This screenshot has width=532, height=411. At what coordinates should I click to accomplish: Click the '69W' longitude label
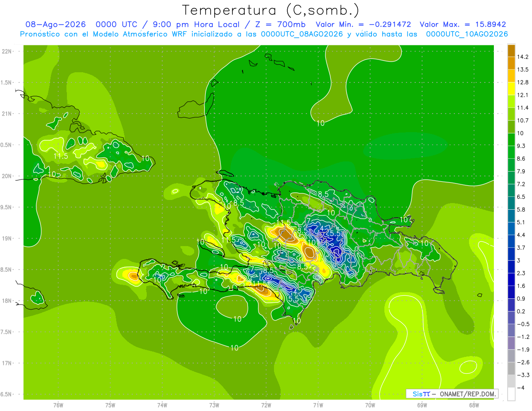click(422, 405)
